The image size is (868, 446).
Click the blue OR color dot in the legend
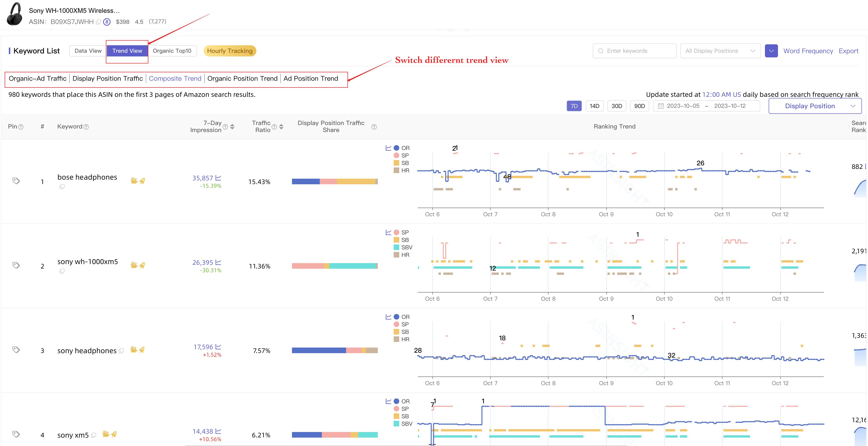coord(396,148)
